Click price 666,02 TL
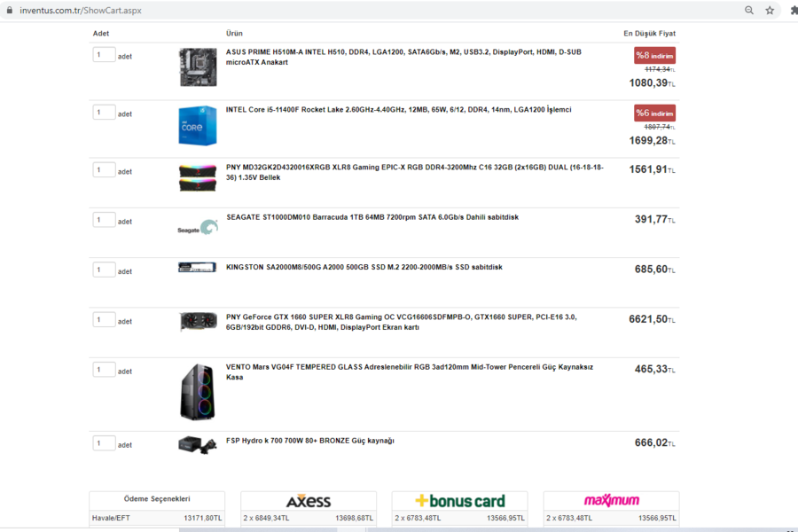Viewport: 798px width, 532px height. [654, 443]
